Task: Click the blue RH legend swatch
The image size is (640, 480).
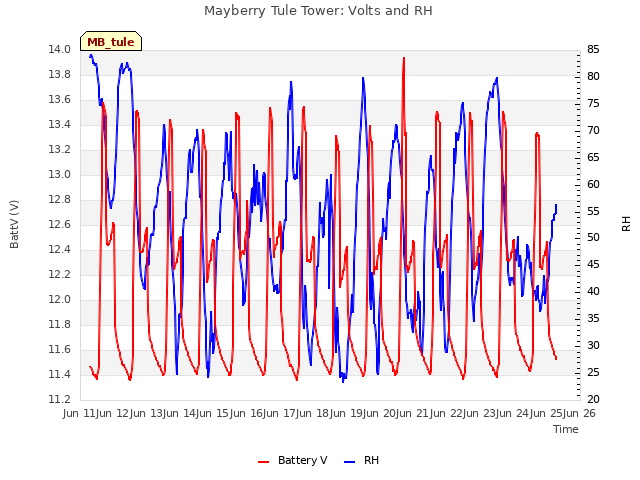Action: click(349, 462)
